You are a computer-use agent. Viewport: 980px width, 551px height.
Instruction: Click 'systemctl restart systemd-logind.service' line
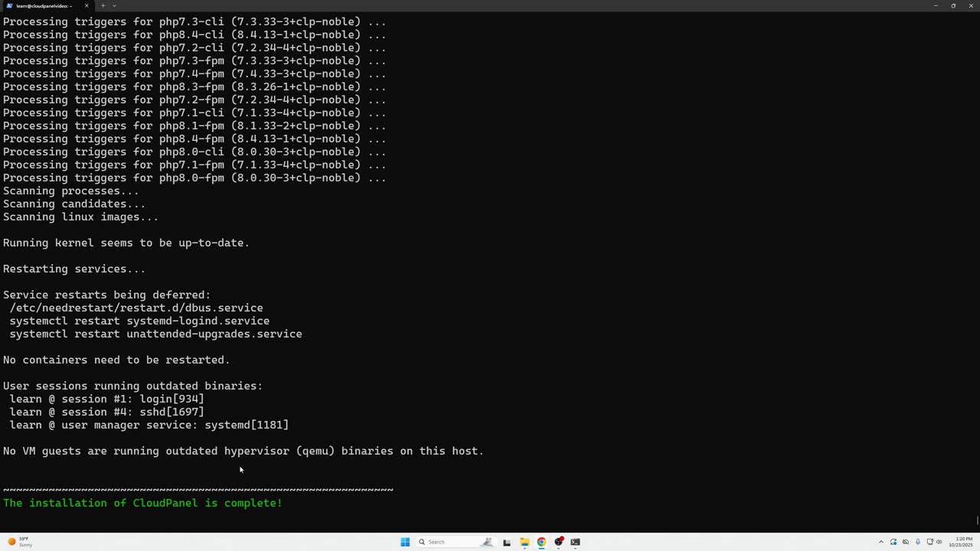[x=139, y=321]
